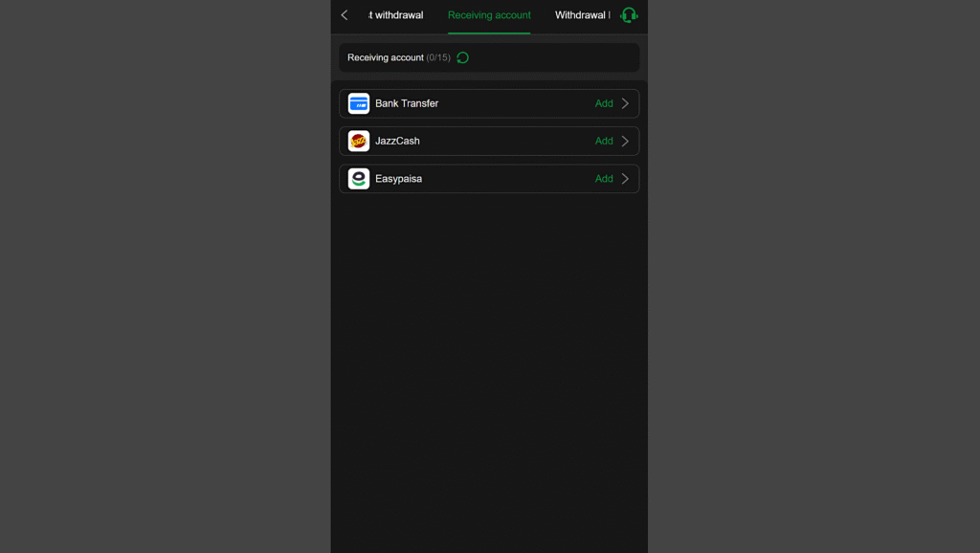980x553 pixels.
Task: Click the Receiving account (0/15) header text
Action: coord(399,57)
